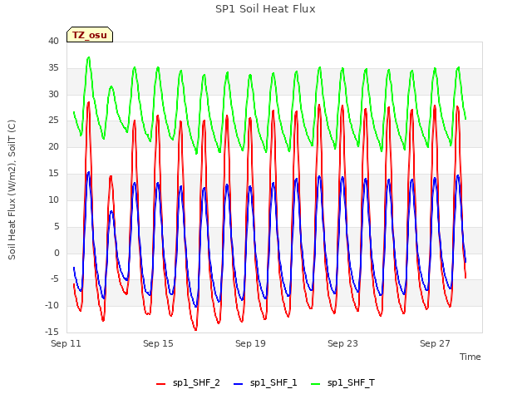This screenshot has width=532, height=399.
Task: Click the -15 y-axis tick label
Action: [x=52, y=332]
